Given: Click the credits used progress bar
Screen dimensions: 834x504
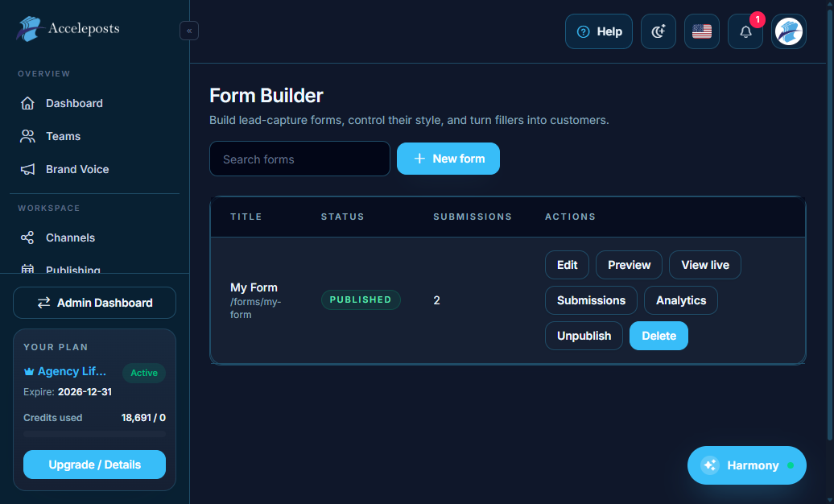Looking at the screenshot, I should point(94,434).
